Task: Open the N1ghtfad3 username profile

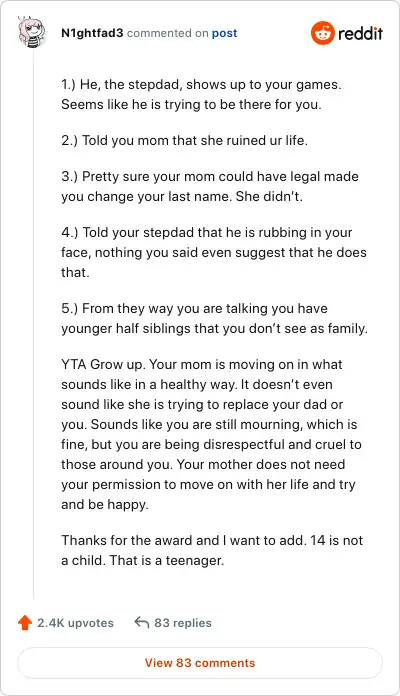Action: (x=92, y=33)
